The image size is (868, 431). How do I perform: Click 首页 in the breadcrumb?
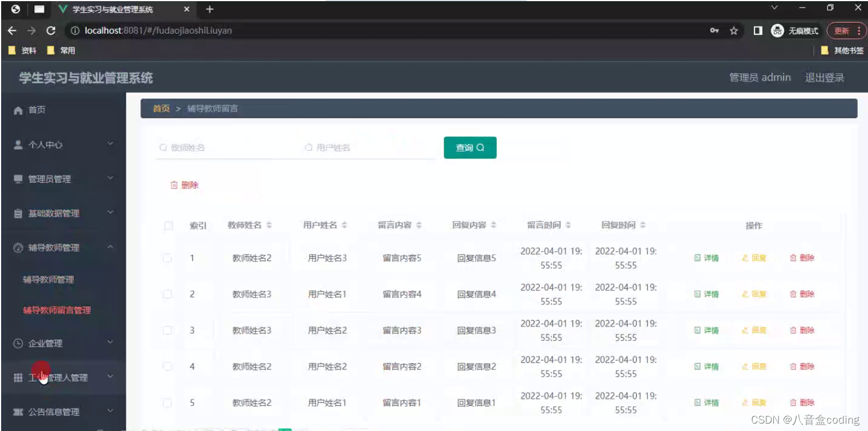162,108
